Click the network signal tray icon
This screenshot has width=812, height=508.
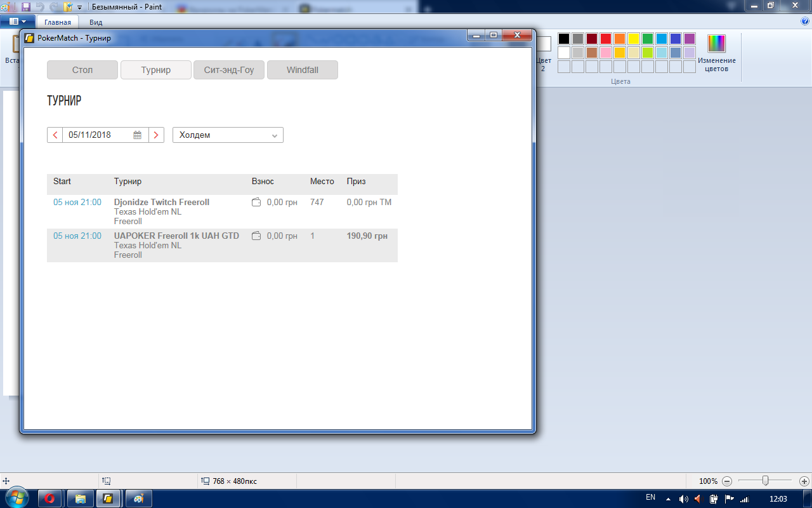pos(745,499)
